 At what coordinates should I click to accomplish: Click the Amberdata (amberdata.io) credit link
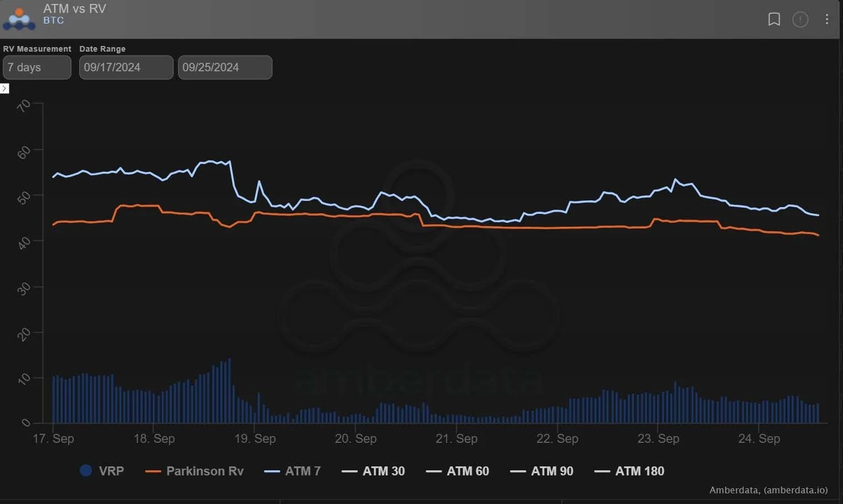tap(768, 490)
